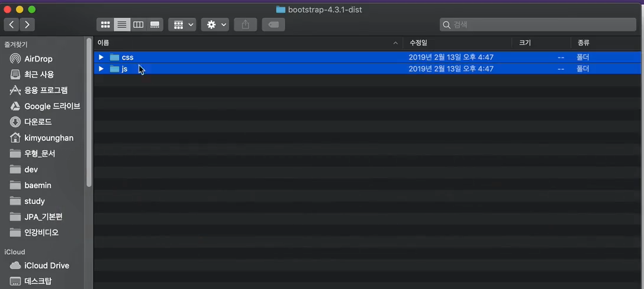Click the bootstrap-4.3.1-dist window title
The height and width of the screenshot is (289, 644).
point(325,9)
